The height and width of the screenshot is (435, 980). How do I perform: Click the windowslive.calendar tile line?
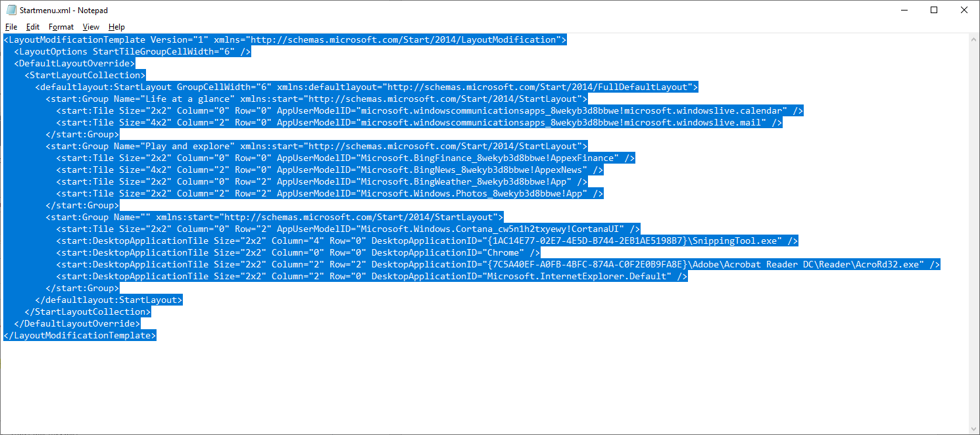429,111
